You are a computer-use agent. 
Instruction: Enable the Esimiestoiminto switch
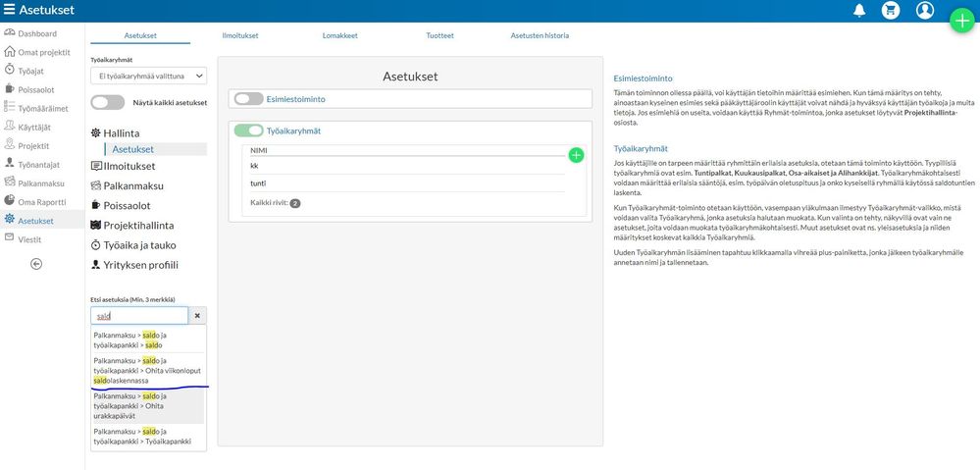[249, 99]
